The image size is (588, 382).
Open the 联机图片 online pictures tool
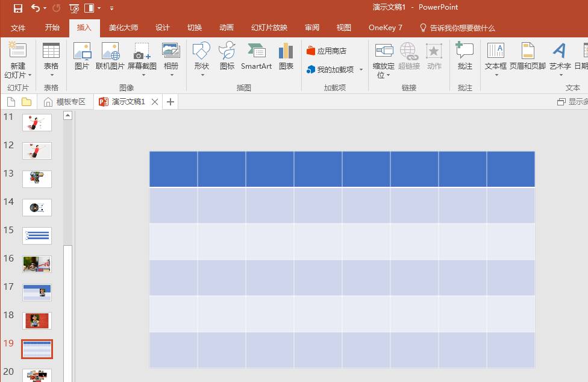(x=110, y=56)
